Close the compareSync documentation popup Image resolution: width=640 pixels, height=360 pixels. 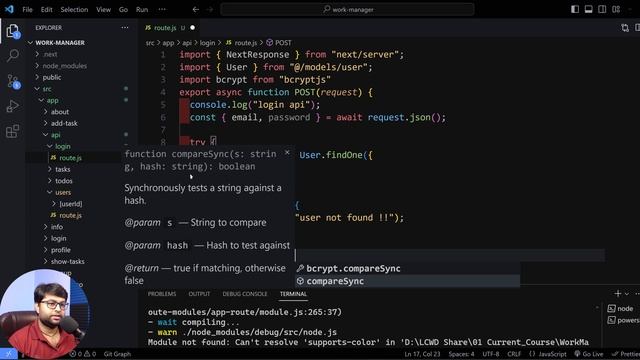[x=287, y=152]
